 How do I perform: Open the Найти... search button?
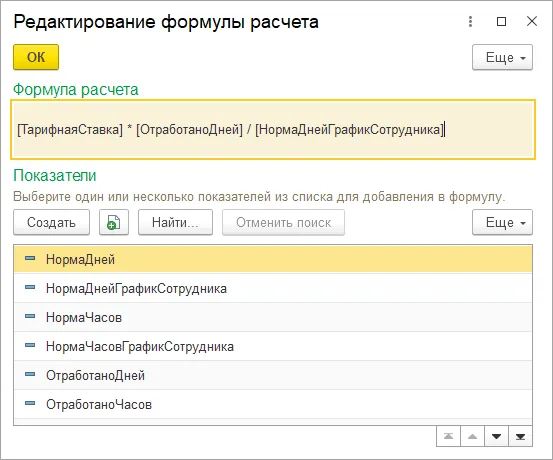(175, 222)
